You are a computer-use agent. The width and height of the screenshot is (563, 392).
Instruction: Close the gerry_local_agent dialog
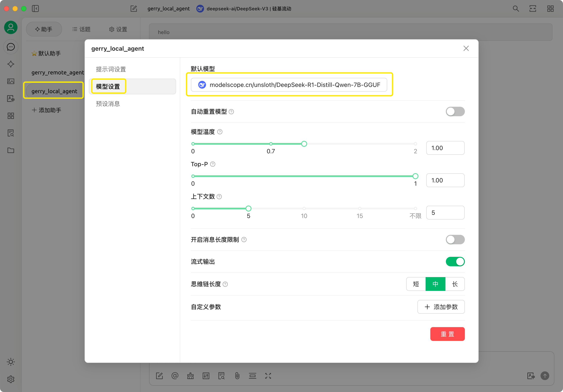(466, 48)
